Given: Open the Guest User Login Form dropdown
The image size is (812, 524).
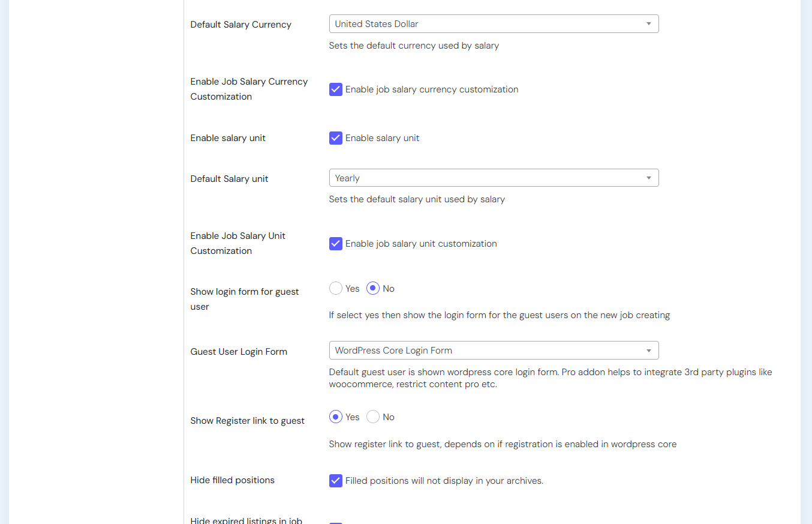Looking at the screenshot, I should coord(493,351).
